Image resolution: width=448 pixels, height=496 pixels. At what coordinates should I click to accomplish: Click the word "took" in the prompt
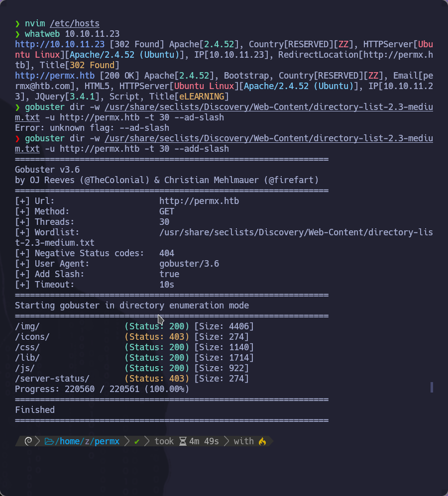(164, 441)
